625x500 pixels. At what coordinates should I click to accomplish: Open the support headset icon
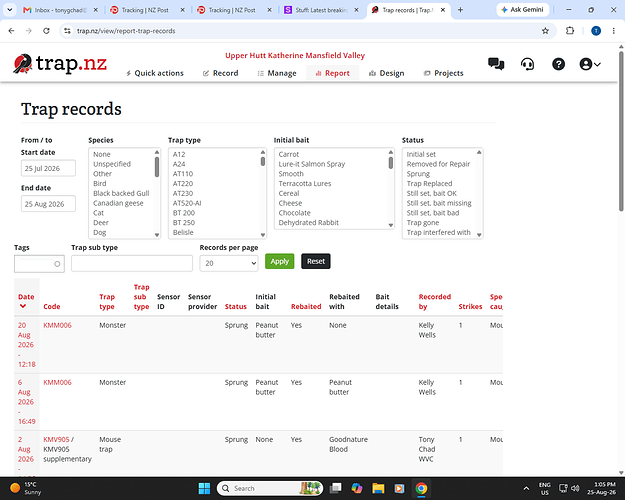coord(527,64)
